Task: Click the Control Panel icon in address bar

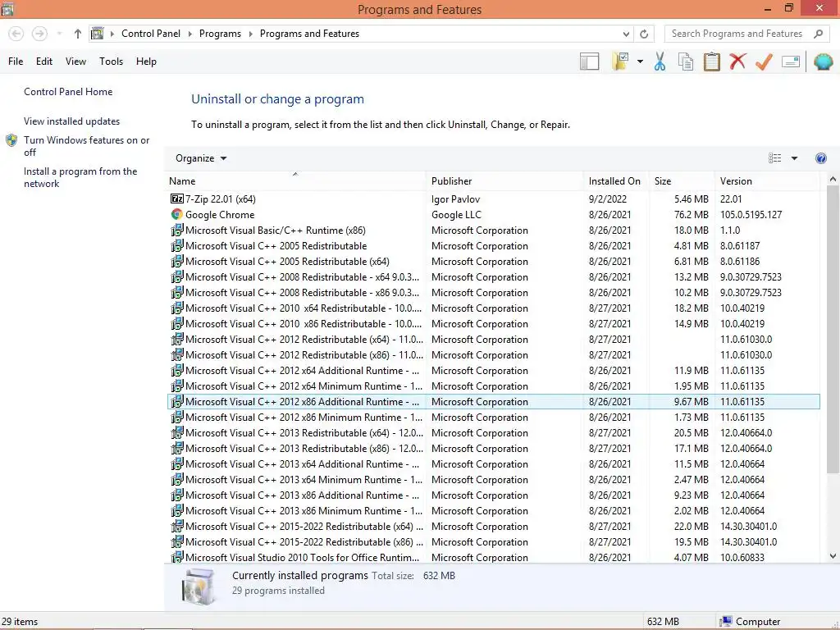Action: tap(97, 34)
